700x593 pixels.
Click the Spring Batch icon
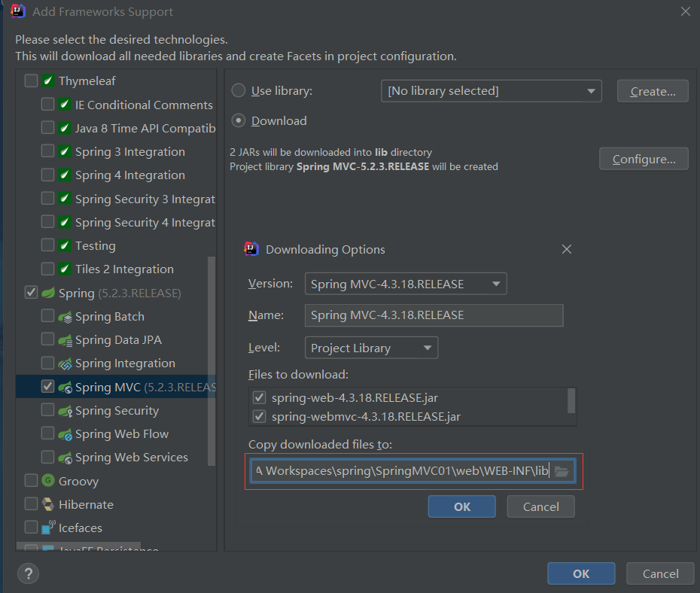pyautogui.click(x=65, y=317)
